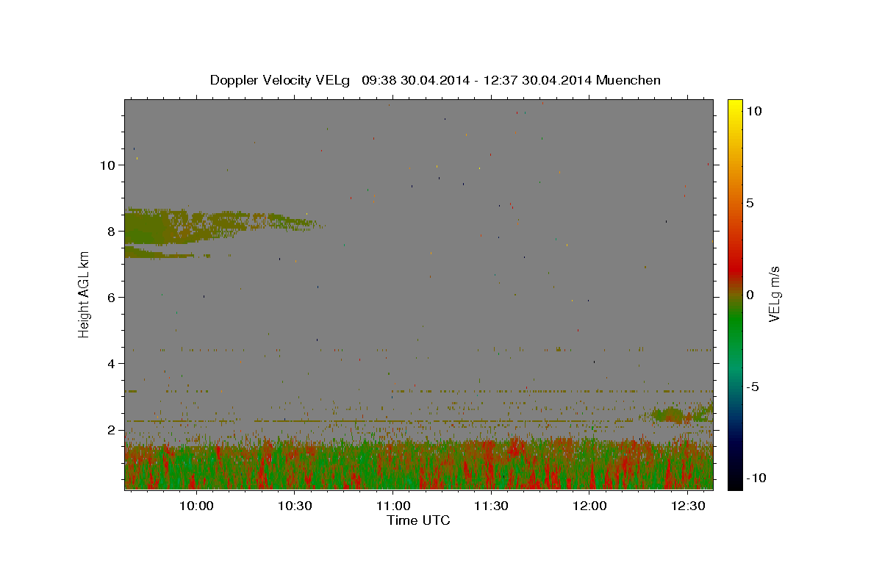Image resolution: width=882 pixels, height=588 pixels.
Task: Click the height axis label '10'
Action: point(109,165)
